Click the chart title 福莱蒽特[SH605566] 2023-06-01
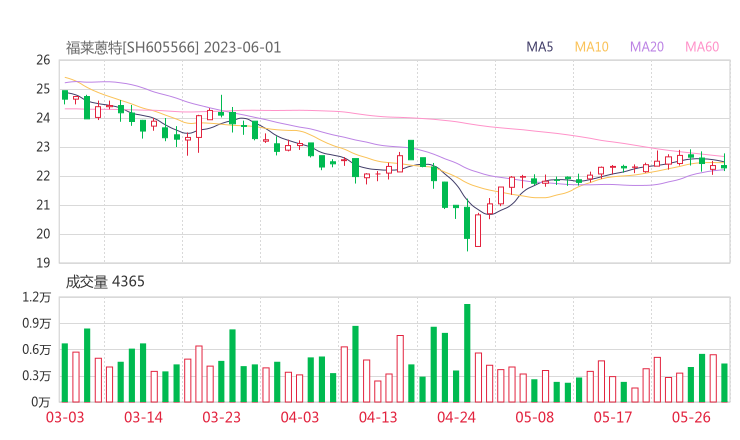Viewport: 740px width, 440px height. coord(173,48)
